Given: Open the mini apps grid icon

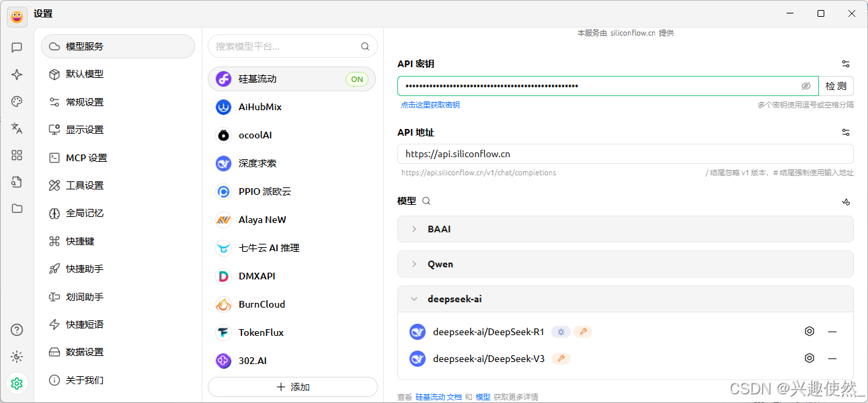Looking at the screenshot, I should [17, 155].
